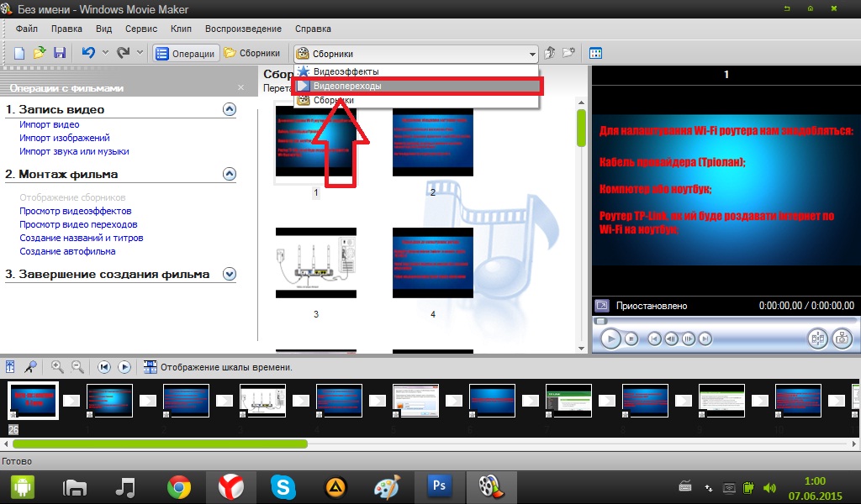The width and height of the screenshot is (861, 504).
Task: Stop the preview playback
Action: (631, 339)
